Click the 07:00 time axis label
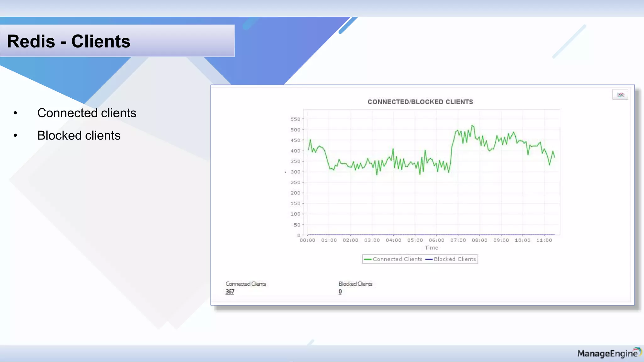644x362 pixels. [458, 240]
